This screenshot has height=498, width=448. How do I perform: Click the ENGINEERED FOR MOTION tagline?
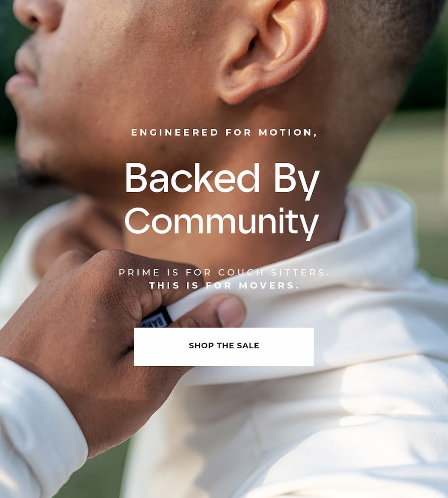pyautogui.click(x=224, y=132)
